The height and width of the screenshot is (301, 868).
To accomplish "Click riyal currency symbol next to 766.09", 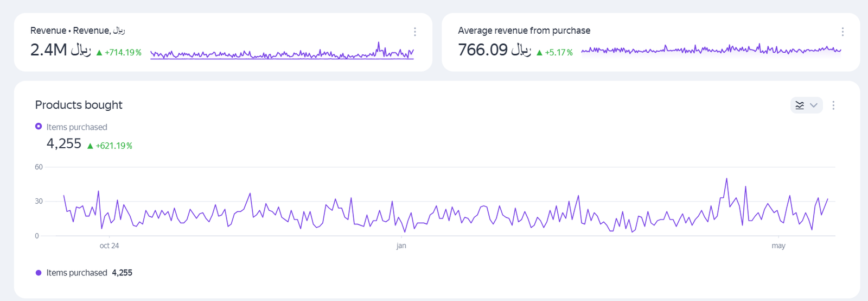I will click(521, 50).
